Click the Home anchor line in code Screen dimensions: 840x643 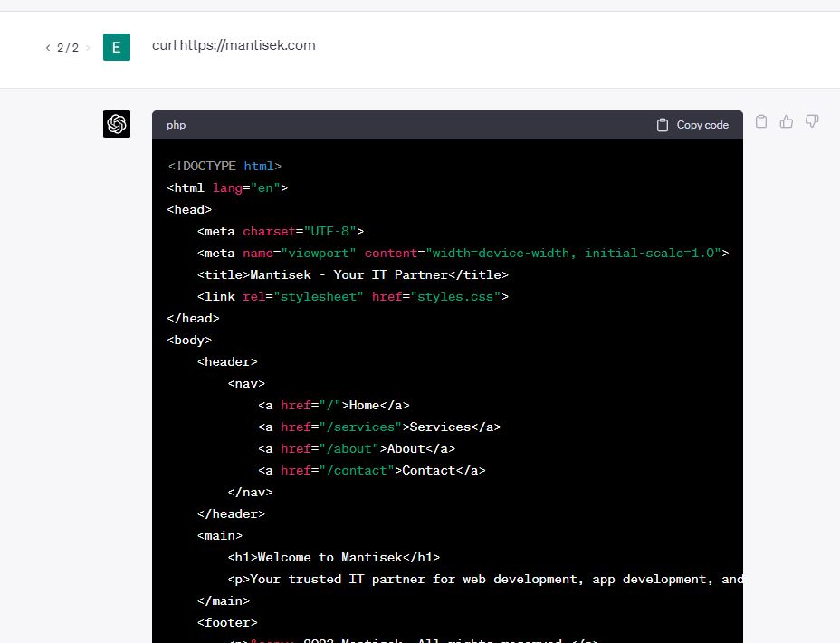click(333, 406)
